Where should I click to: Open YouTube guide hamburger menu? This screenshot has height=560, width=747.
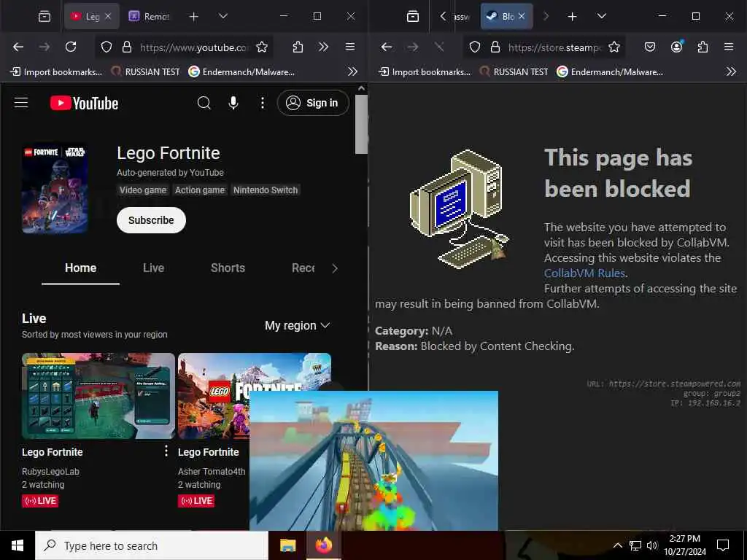[x=21, y=103]
